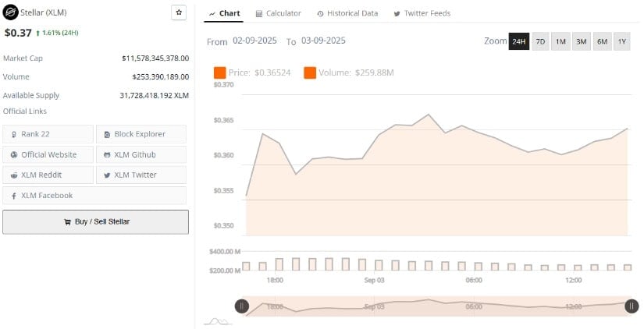644x329 pixels.
Task: Open the Chart tab
Action: (x=224, y=13)
